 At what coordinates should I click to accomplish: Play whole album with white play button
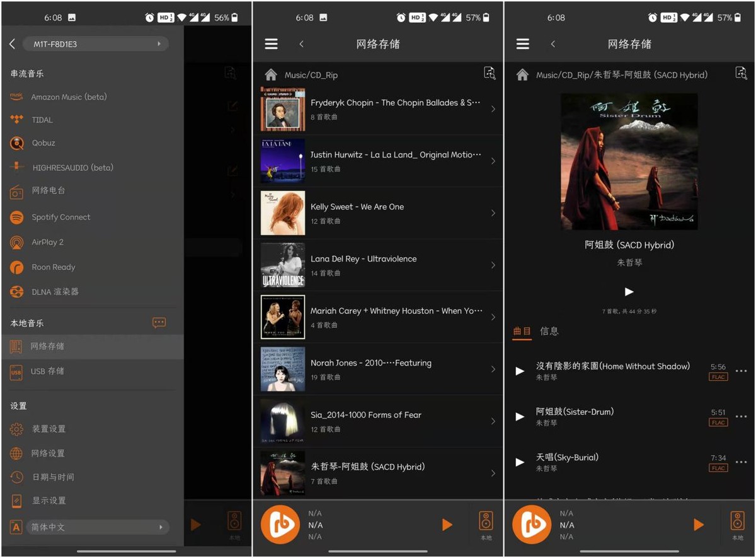click(629, 292)
